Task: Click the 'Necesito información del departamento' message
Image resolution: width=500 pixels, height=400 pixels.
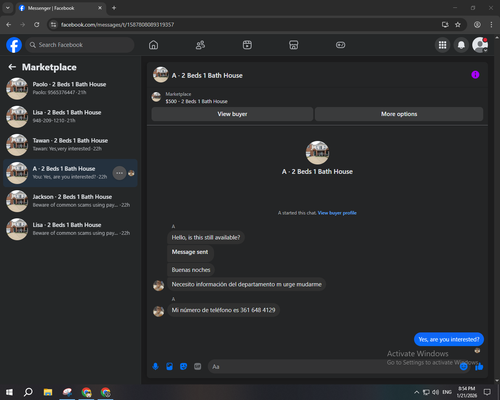Action: tap(247, 284)
